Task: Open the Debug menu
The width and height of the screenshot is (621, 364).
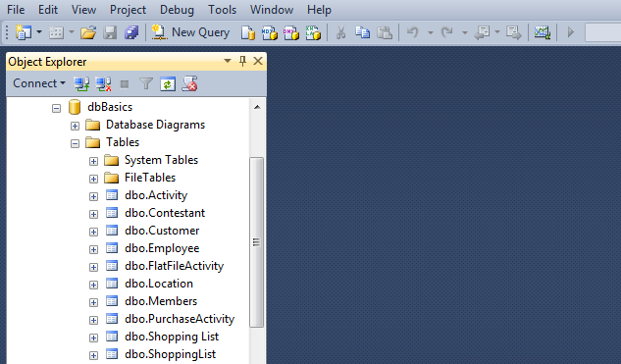Action: (177, 10)
